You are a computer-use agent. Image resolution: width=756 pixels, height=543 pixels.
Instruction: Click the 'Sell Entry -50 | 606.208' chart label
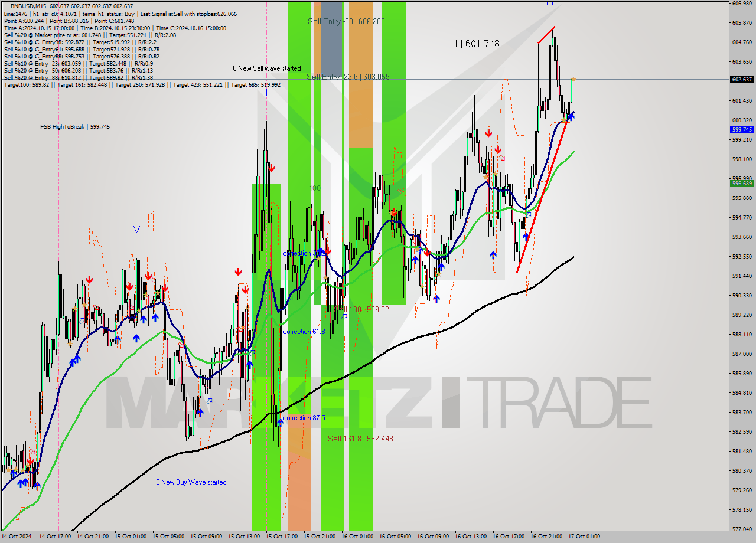pyautogui.click(x=346, y=21)
